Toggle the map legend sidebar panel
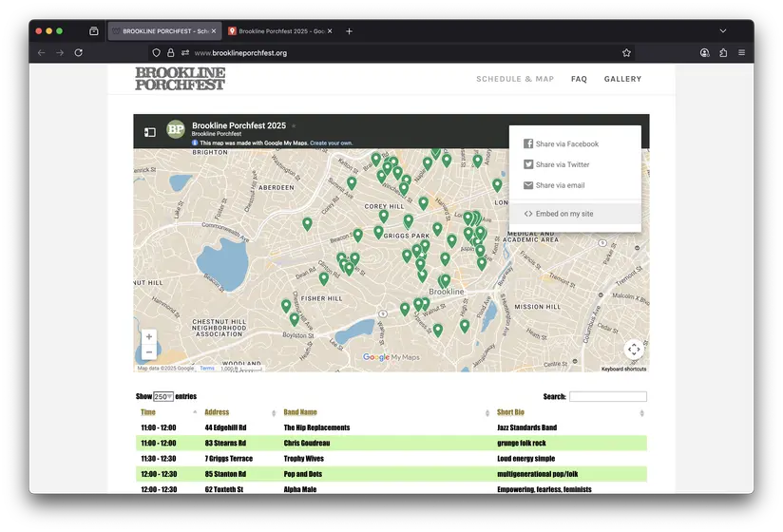This screenshot has width=783, height=532. pyautogui.click(x=150, y=132)
